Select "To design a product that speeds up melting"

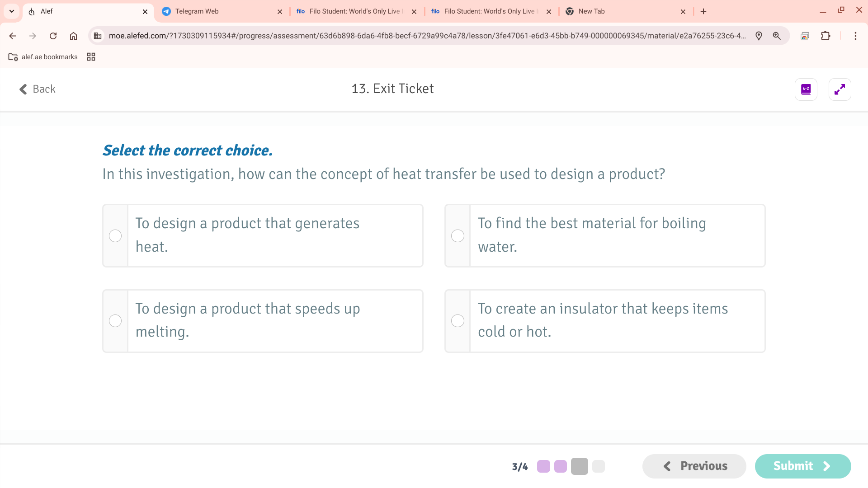(x=115, y=321)
